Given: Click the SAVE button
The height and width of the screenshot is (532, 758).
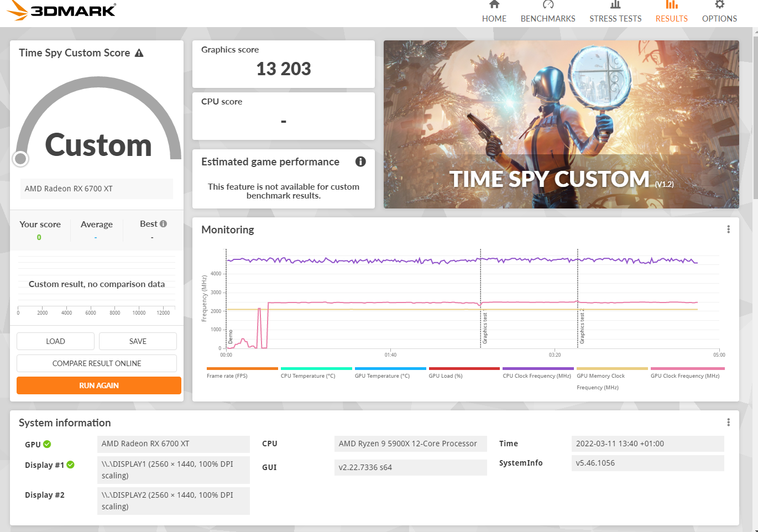Looking at the screenshot, I should coord(138,341).
